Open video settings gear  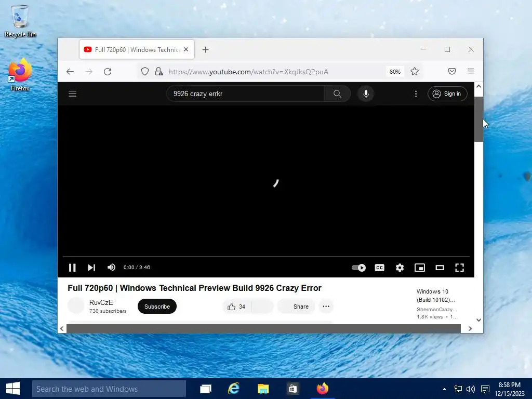(400, 268)
